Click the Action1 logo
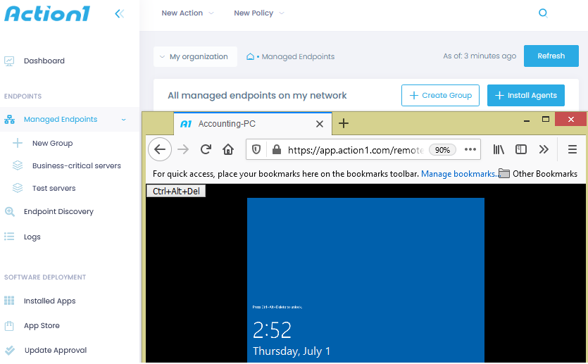 pos(47,14)
